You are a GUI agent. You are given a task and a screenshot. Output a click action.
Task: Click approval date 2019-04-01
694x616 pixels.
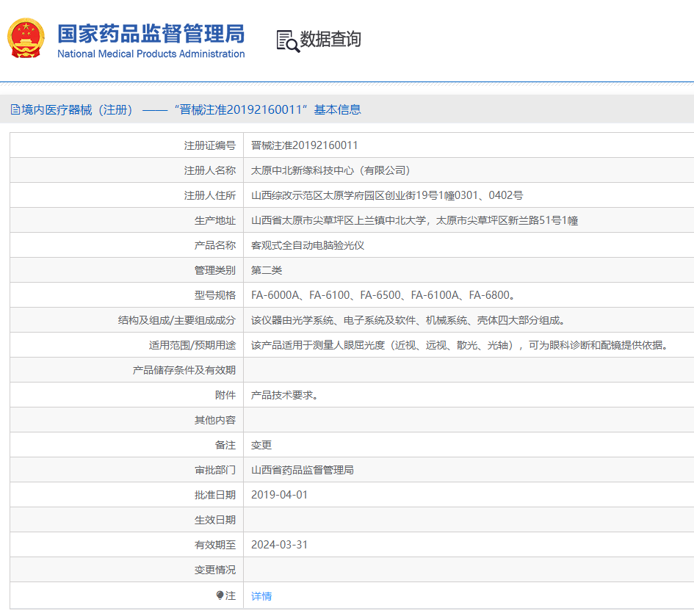pyautogui.click(x=279, y=495)
